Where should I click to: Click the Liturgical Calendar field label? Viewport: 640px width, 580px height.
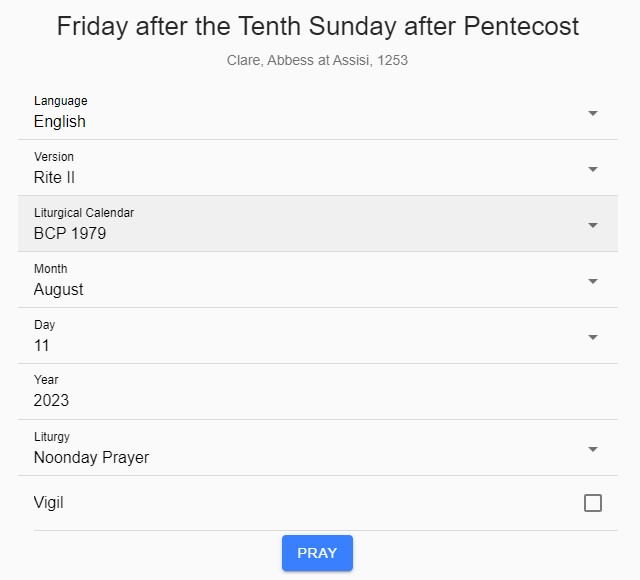pos(84,213)
